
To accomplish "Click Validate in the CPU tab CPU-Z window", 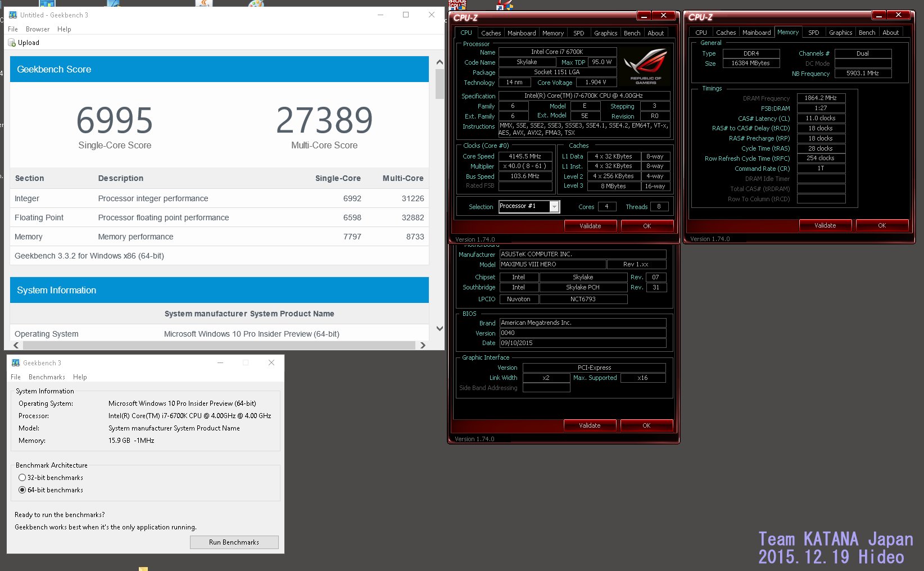I will click(590, 226).
